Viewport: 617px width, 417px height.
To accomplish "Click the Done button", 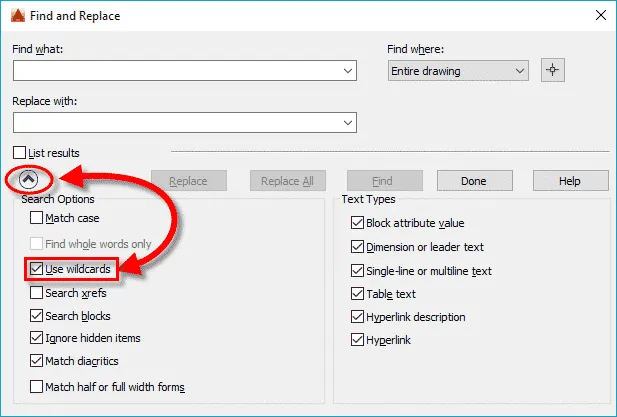I will click(475, 181).
